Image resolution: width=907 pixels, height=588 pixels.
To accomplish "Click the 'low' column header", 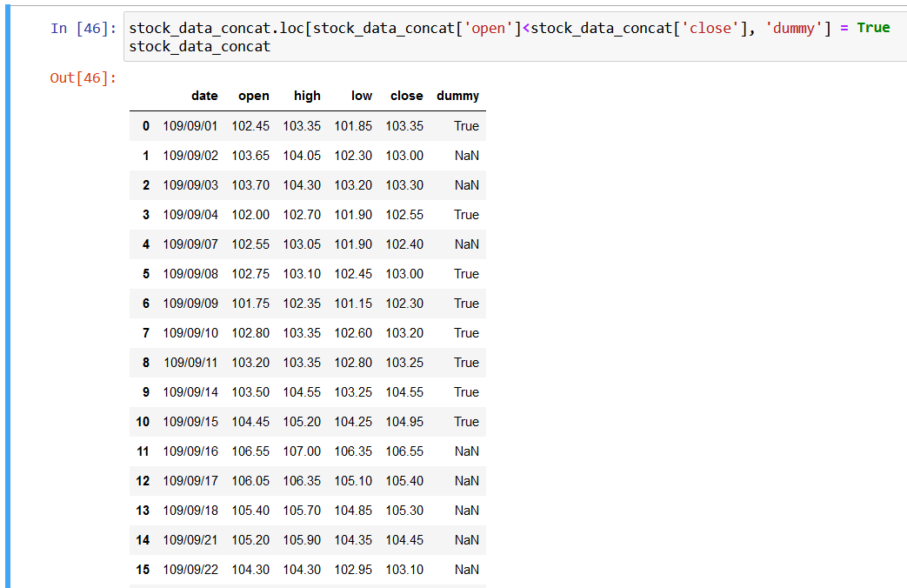I will (x=362, y=96).
